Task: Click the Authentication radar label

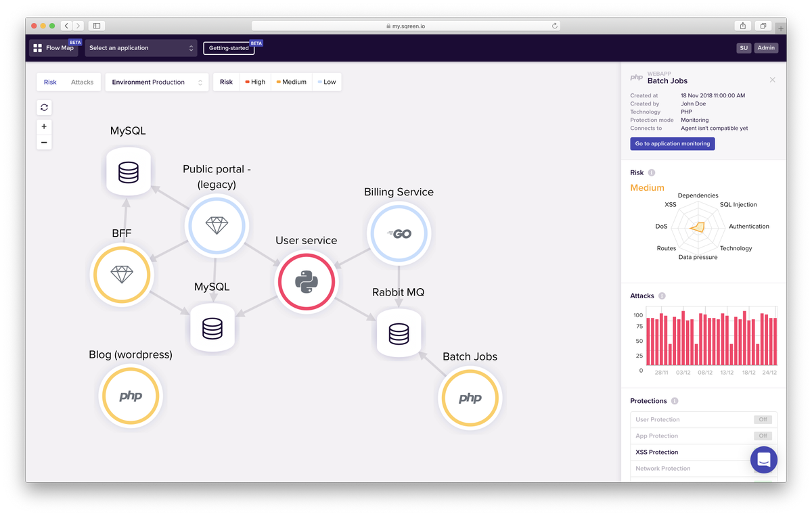Action: pyautogui.click(x=749, y=227)
